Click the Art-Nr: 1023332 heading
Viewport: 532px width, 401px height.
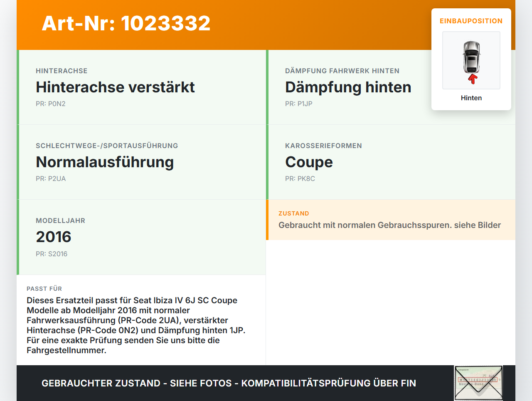pos(126,23)
